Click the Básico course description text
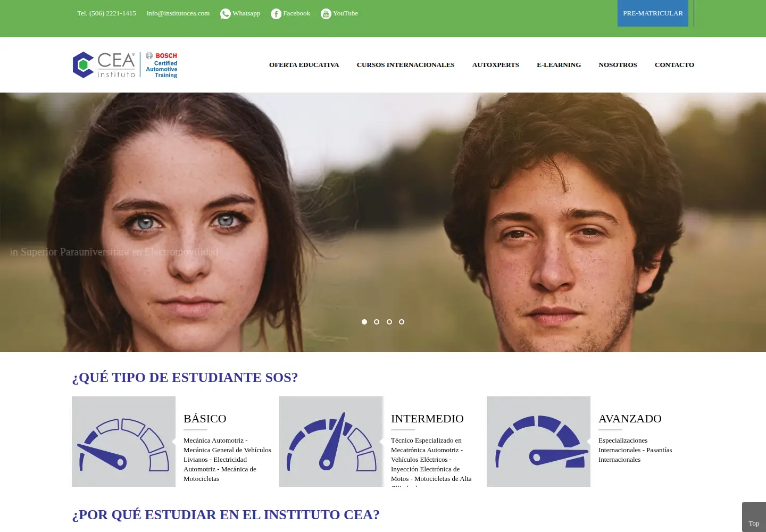This screenshot has height=532, width=766. click(228, 460)
